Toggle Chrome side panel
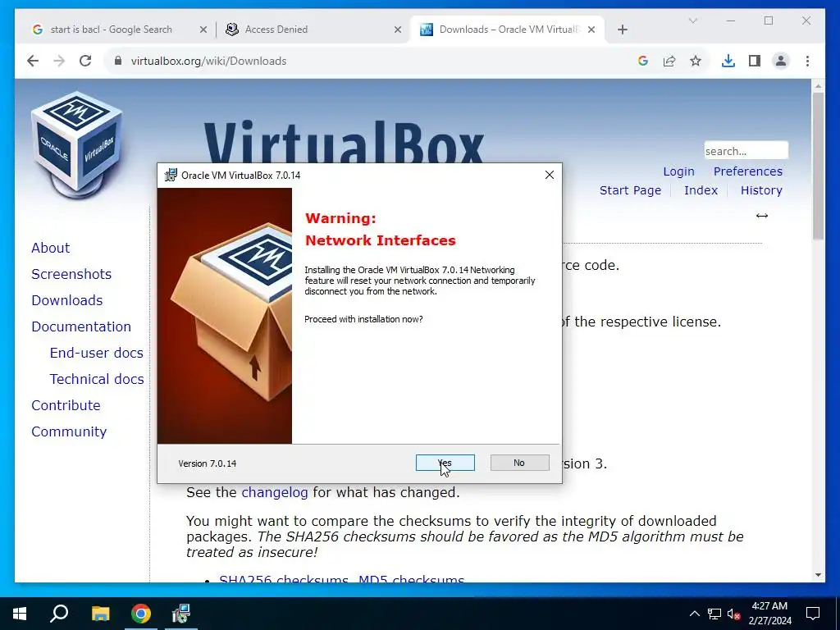Screen dimensions: 840x630 pos(755,61)
